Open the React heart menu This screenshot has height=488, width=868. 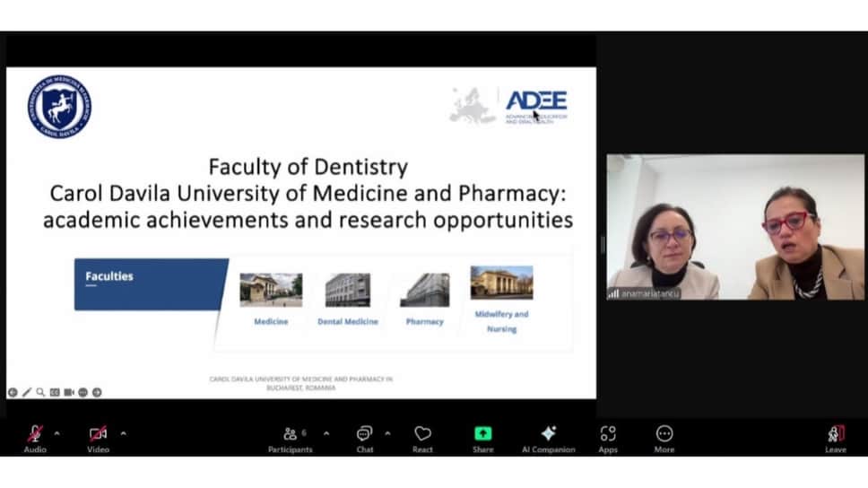[x=422, y=440]
